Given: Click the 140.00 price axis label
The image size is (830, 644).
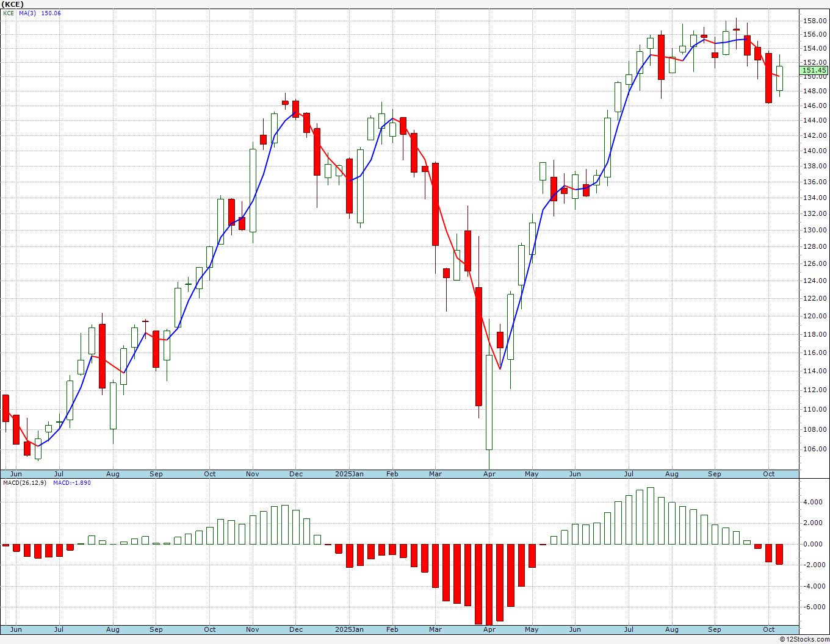Looking at the screenshot, I should pyautogui.click(x=816, y=151).
